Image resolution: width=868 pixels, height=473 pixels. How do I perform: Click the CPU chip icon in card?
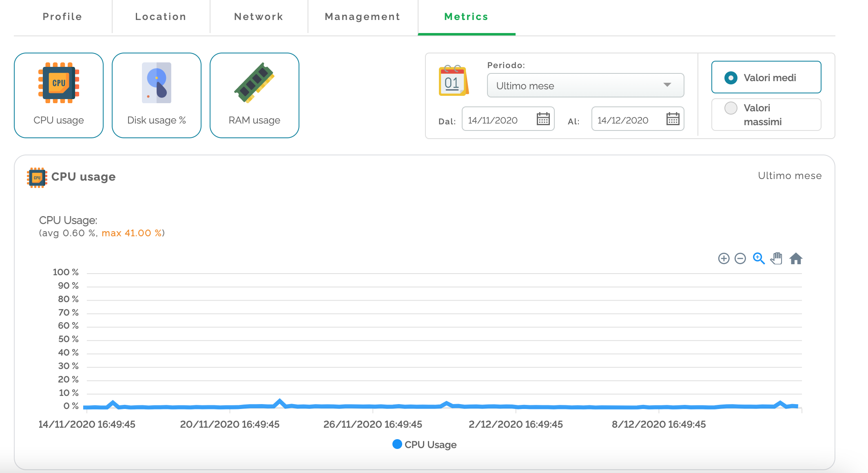(59, 83)
